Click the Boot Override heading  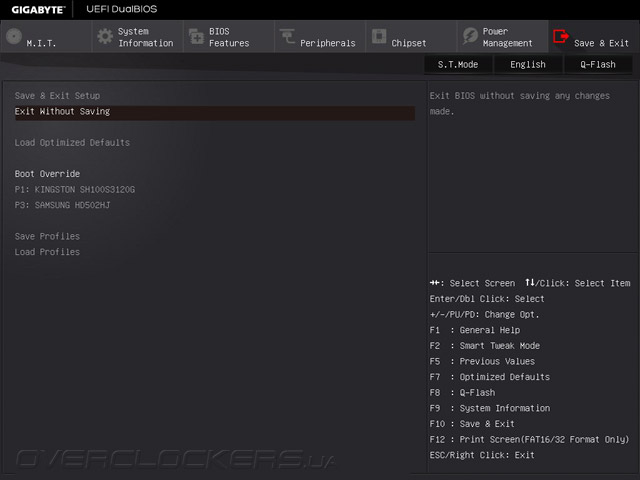click(47, 174)
